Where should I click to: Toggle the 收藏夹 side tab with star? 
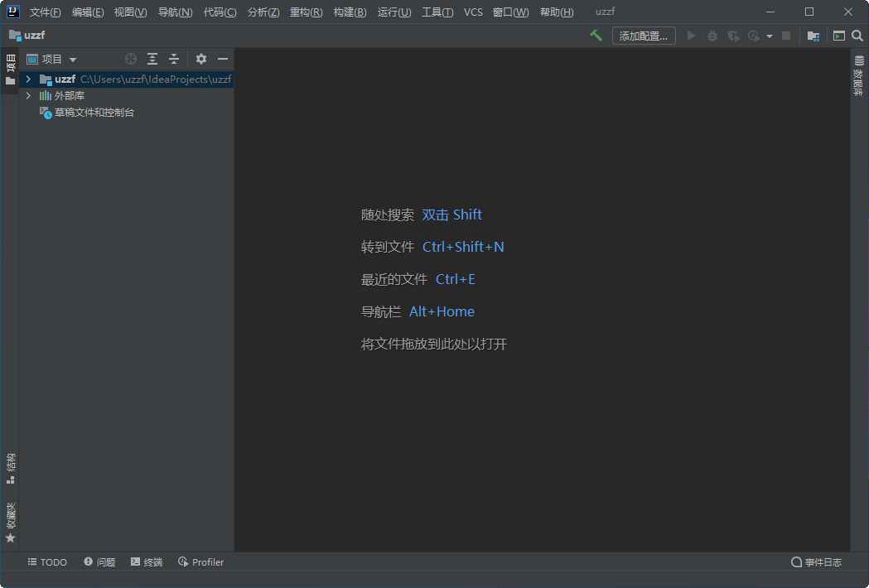click(10, 522)
